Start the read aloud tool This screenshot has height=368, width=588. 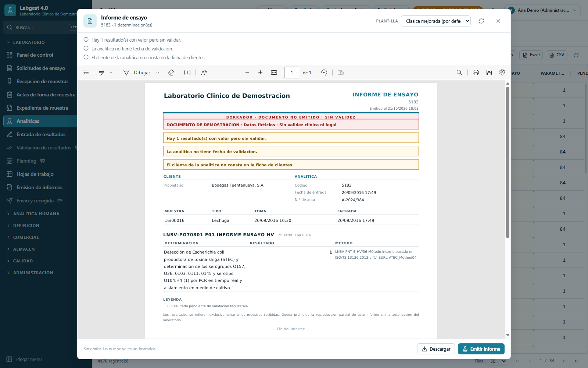(x=204, y=72)
